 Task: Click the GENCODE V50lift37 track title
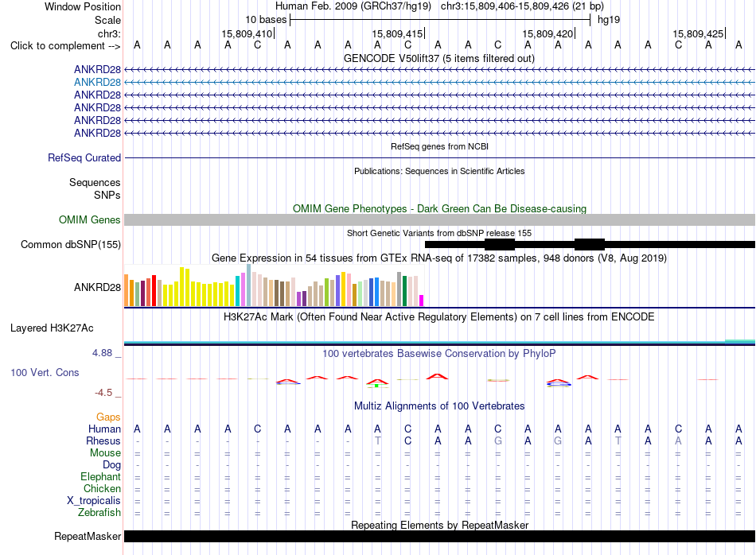tap(438, 58)
